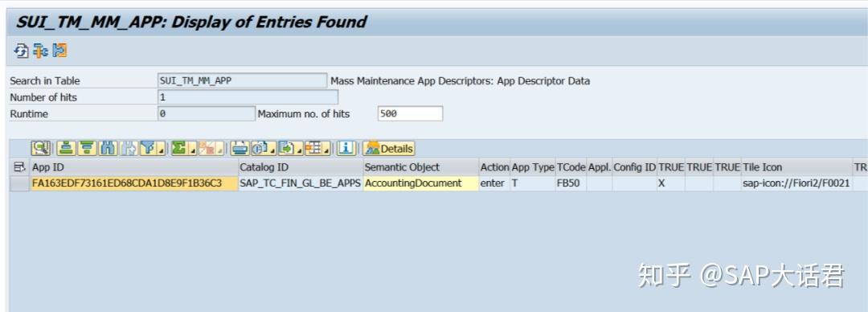
Task: Select the AccountingDocument cell
Action: [x=420, y=183]
